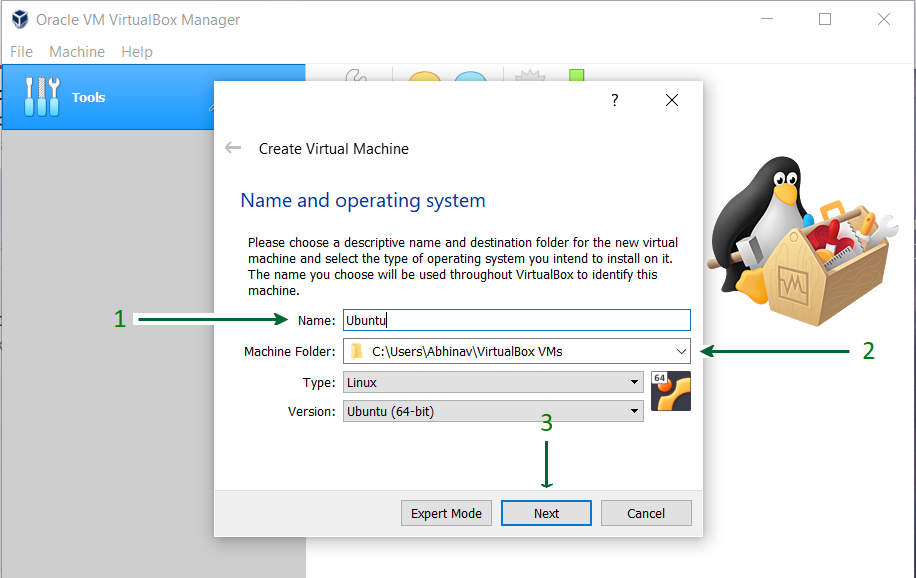Click the VirtualBox logo in title bar
The image size is (916, 578).
click(20, 19)
